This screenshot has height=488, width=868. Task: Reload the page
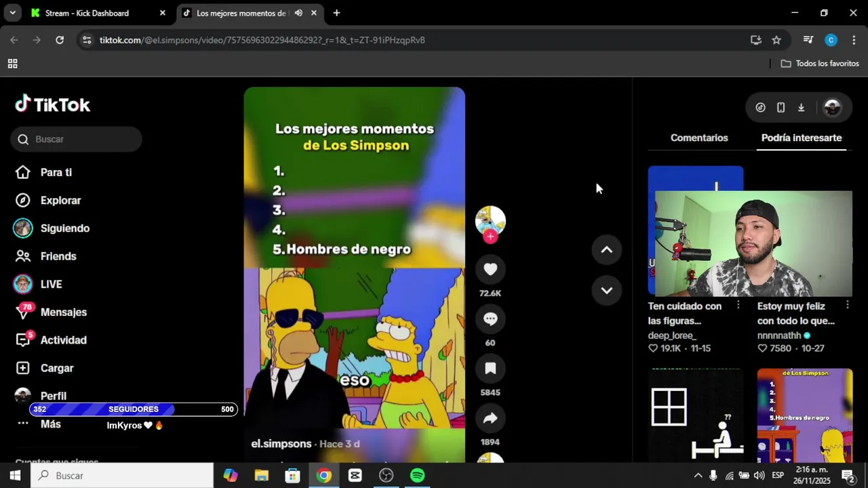pos(60,40)
